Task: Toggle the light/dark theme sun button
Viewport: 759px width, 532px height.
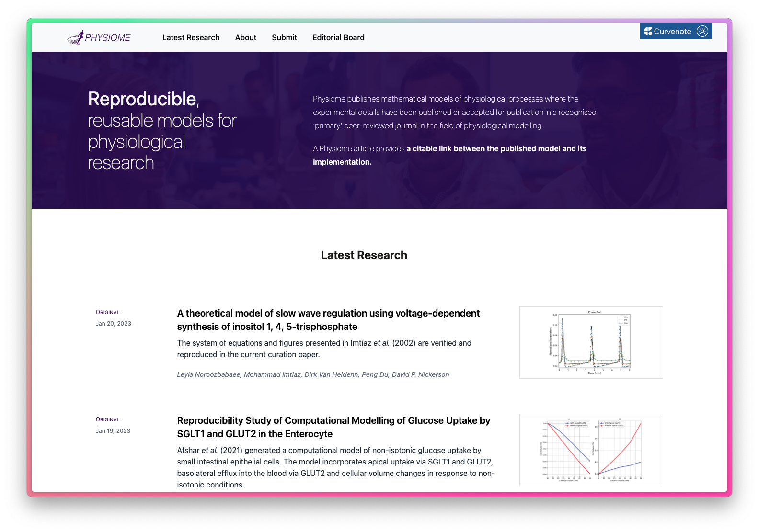Action: 702,31
